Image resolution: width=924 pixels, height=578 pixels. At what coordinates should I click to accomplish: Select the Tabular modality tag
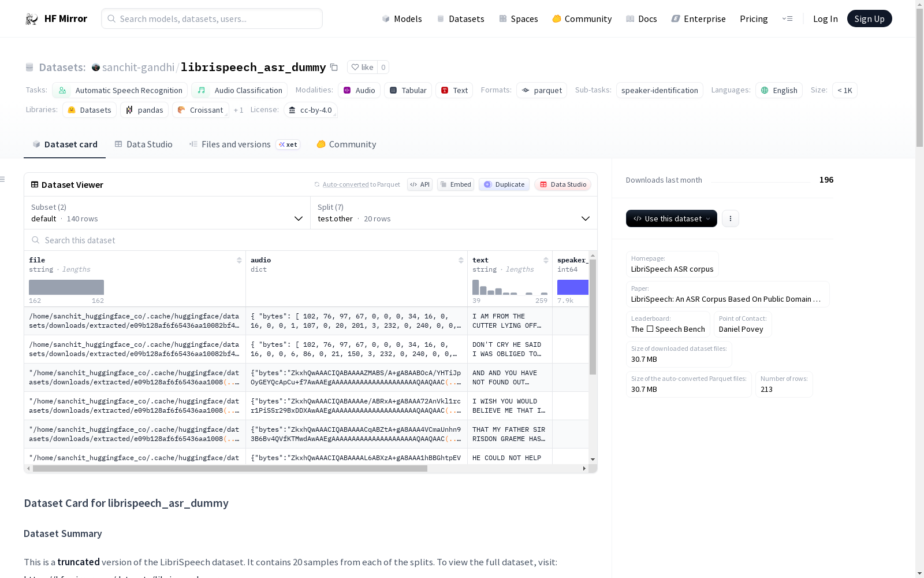pos(408,90)
